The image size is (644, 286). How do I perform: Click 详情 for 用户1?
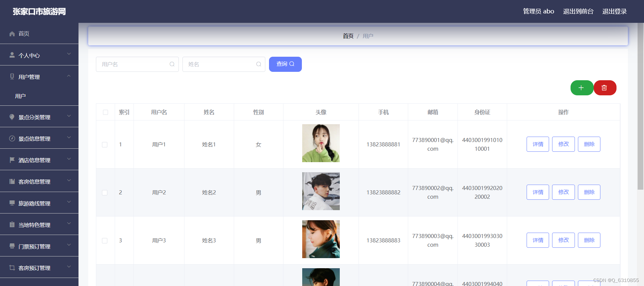pyautogui.click(x=538, y=144)
